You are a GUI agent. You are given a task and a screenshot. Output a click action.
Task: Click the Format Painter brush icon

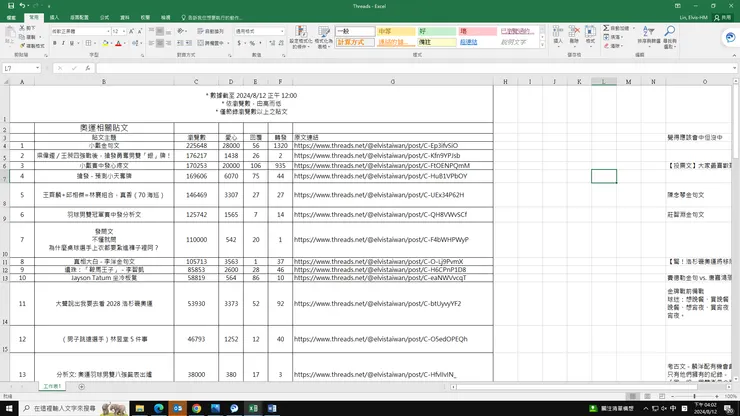(x=22, y=46)
